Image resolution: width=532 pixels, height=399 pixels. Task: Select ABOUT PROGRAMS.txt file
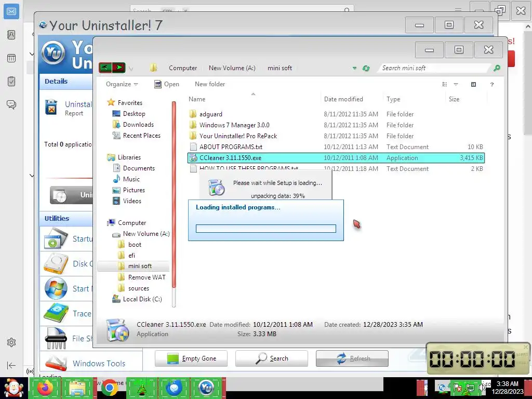(336, 147)
